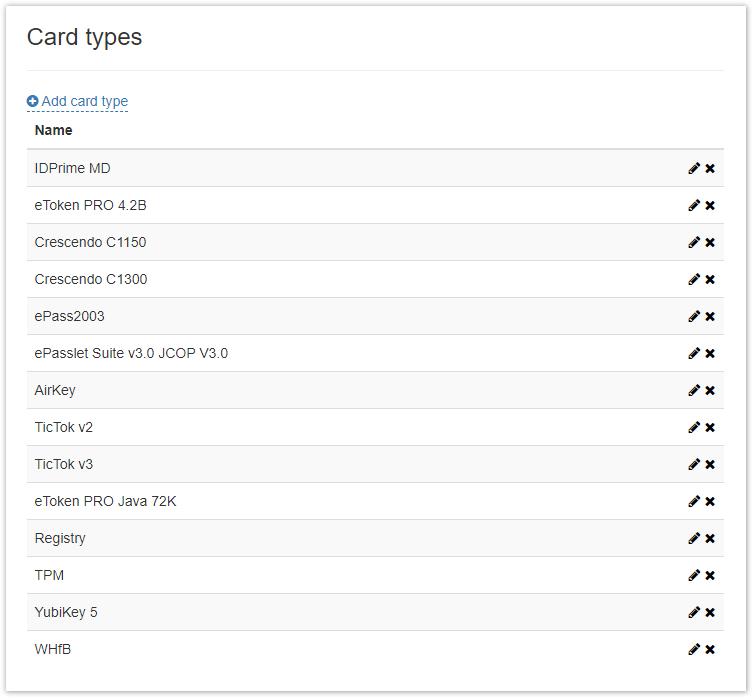Edit the TicTok v2 card type

point(694,427)
